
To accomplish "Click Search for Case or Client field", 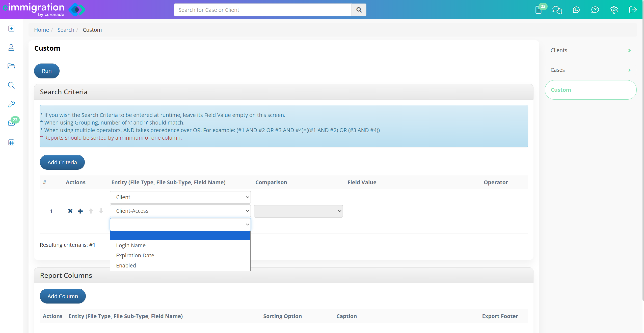I will (263, 10).
